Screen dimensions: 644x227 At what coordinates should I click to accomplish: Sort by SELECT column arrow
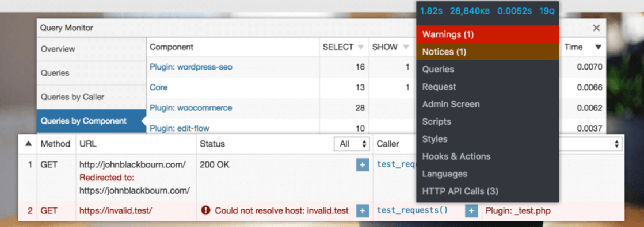coord(361,47)
